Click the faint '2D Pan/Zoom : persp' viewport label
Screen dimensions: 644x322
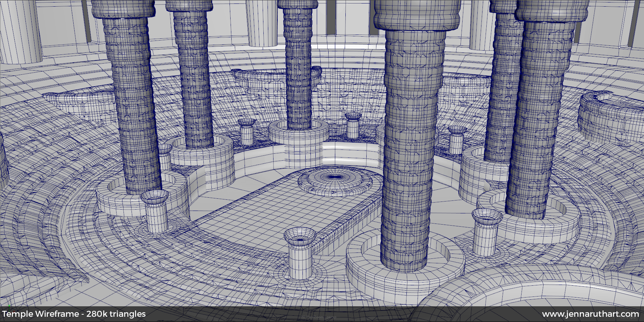(319, 317)
